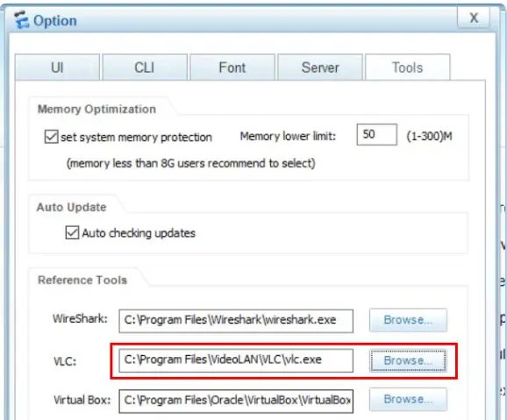Click the eNSP app icon in title bar
The image size is (507, 420).
(x=22, y=20)
